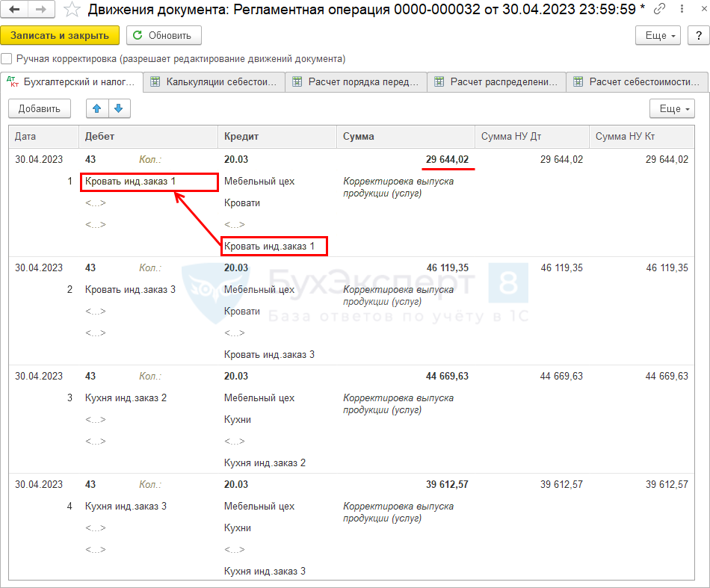The image size is (710, 588).
Task: Move entry up with blue up arrow
Action: [97, 108]
